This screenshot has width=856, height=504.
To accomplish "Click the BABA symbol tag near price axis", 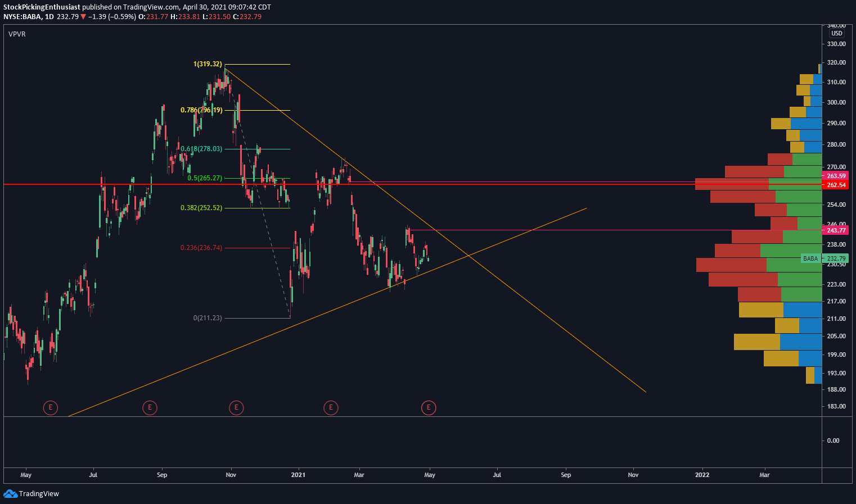I will pos(810,258).
